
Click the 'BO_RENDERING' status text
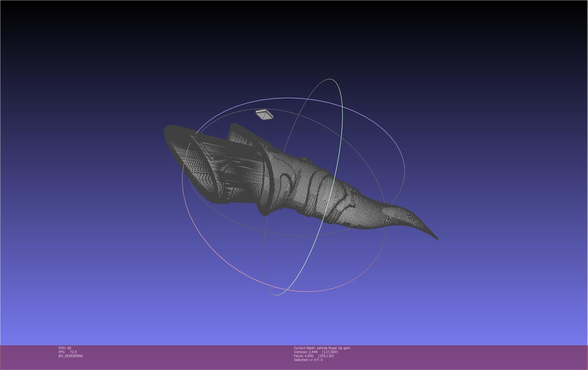71,356
